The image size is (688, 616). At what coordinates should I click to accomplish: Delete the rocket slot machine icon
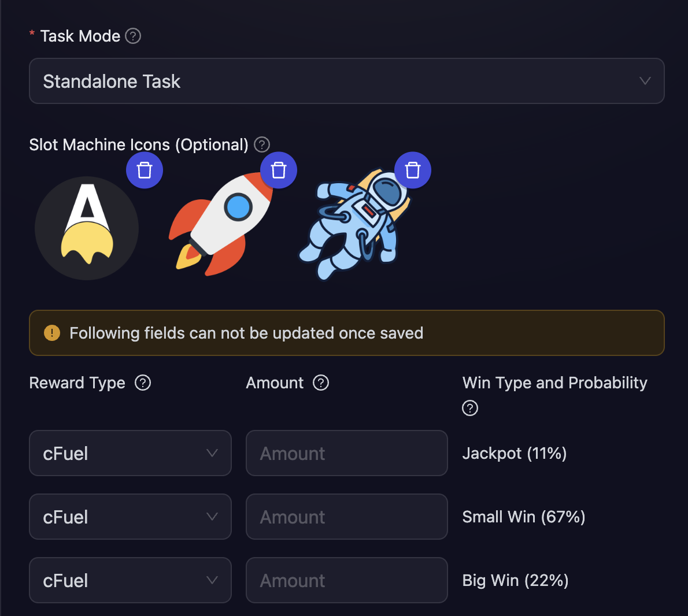click(279, 170)
